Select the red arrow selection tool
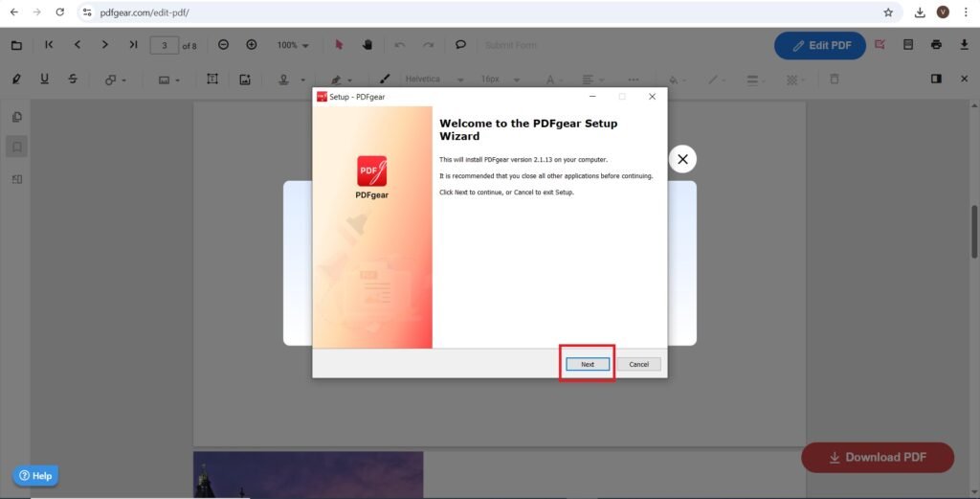Viewport: 980px width, 499px height. (x=339, y=45)
